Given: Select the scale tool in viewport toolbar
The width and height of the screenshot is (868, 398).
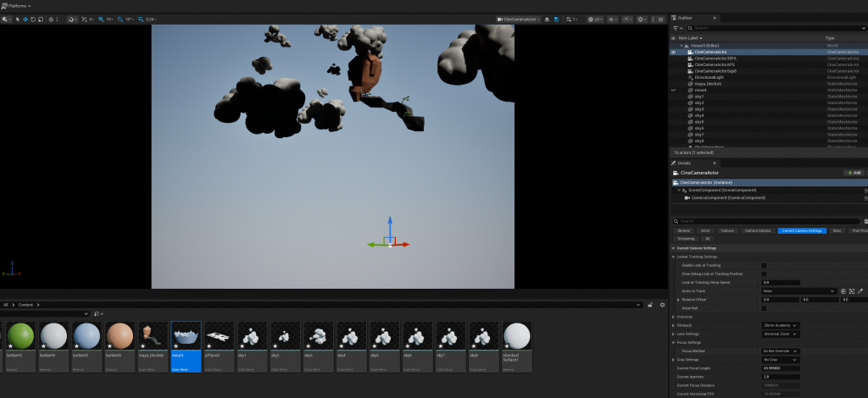Looking at the screenshot, I should point(40,19).
